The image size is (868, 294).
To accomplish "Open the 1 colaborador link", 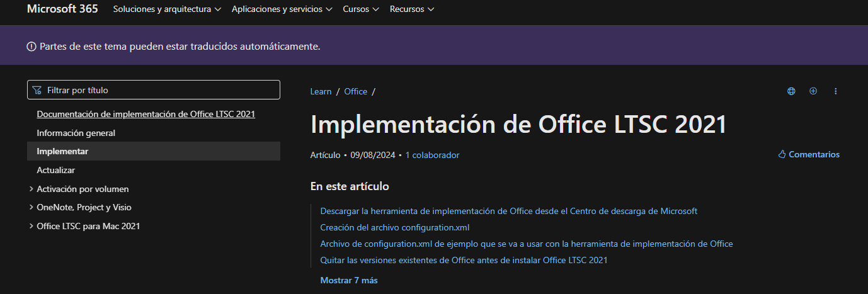I will [x=432, y=155].
